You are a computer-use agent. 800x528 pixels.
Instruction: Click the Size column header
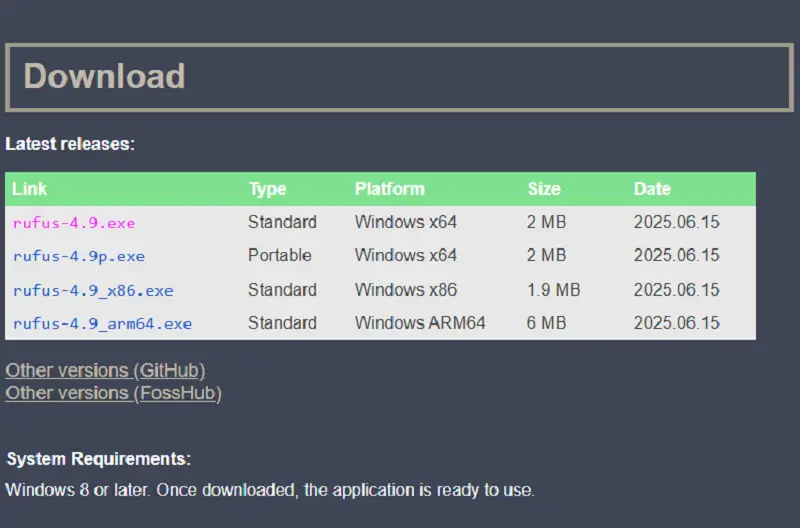[x=544, y=189]
